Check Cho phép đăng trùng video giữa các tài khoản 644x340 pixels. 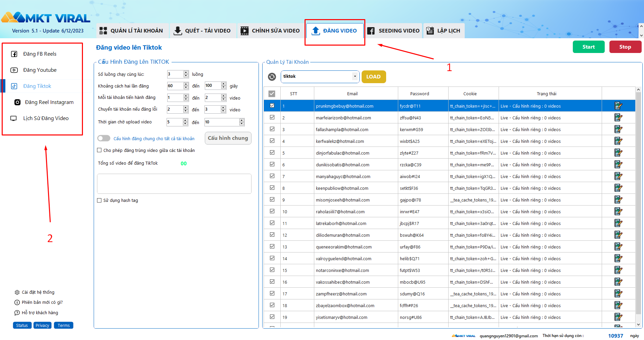click(x=99, y=150)
